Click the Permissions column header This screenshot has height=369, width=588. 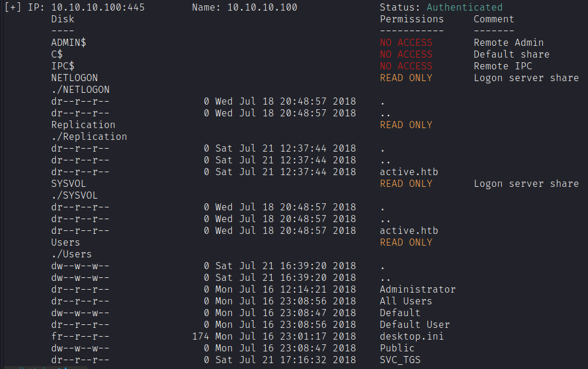pyautogui.click(x=412, y=19)
